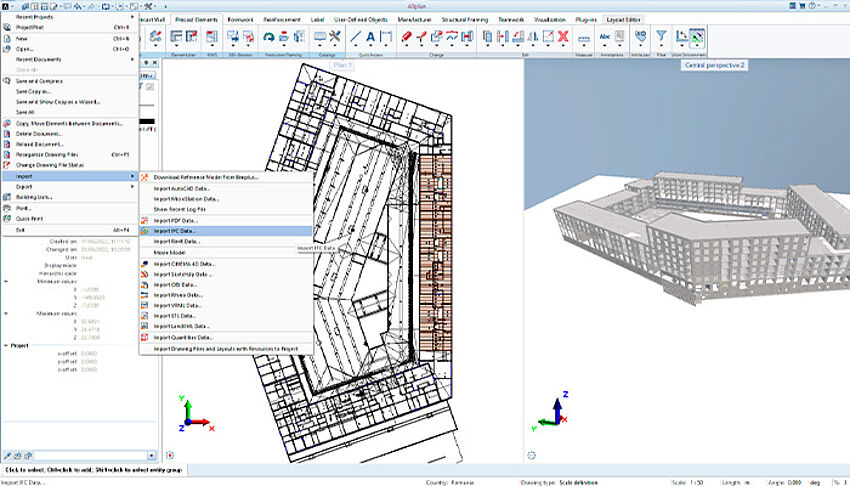Open the Catalog wrench tools icon
Screen dimensions: 850x486
[335, 37]
